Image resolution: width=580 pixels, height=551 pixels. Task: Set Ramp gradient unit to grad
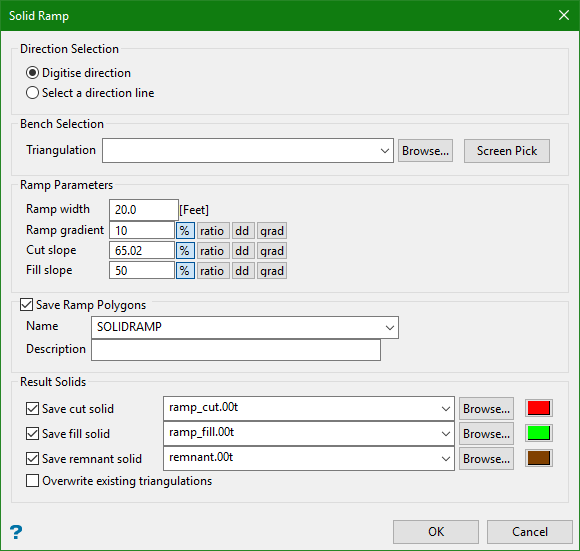pyautogui.click(x=272, y=231)
